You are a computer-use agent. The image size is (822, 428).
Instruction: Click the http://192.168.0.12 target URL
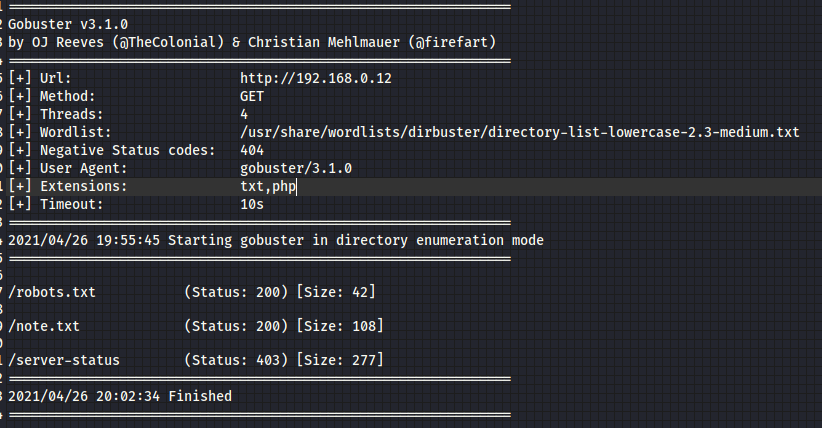click(315, 78)
